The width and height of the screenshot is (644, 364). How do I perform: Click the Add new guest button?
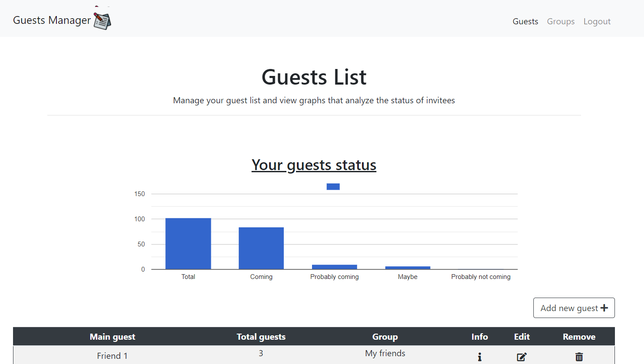[574, 308]
